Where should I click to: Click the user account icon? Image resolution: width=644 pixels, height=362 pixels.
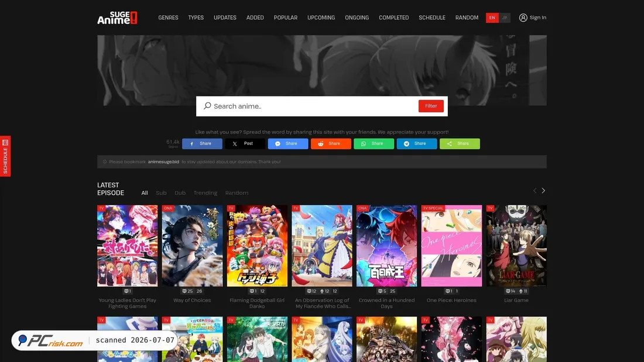(x=523, y=18)
